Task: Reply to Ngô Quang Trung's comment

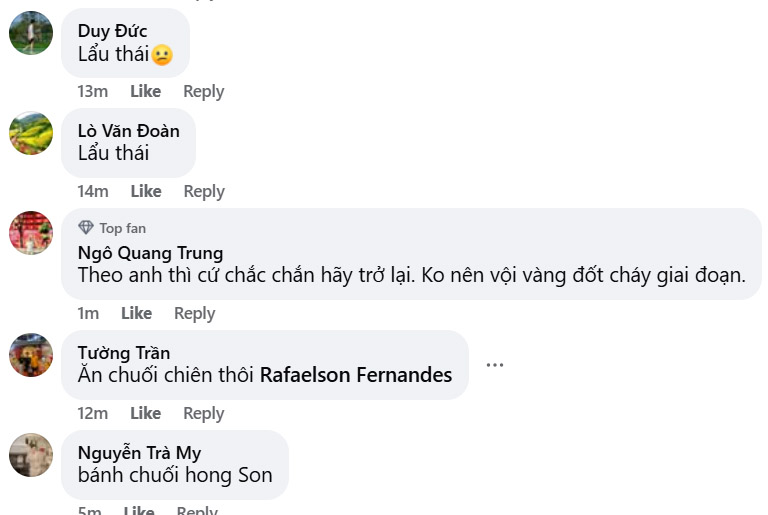Action: [x=194, y=313]
